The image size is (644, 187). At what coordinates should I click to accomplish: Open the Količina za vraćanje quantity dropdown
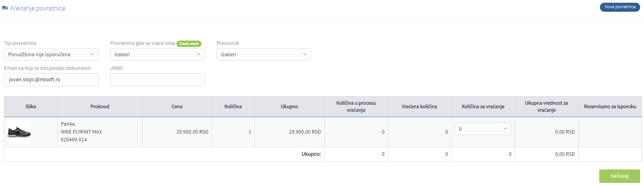point(483,129)
